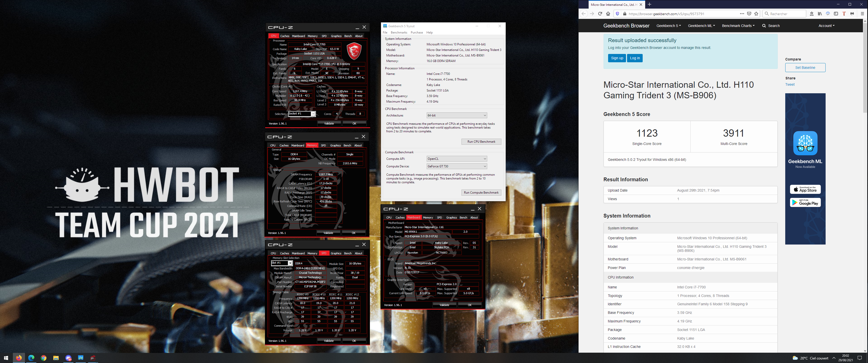This screenshot has height=363, width=868.
Task: Open the Help menu in Geekbench
Action: [x=429, y=33]
